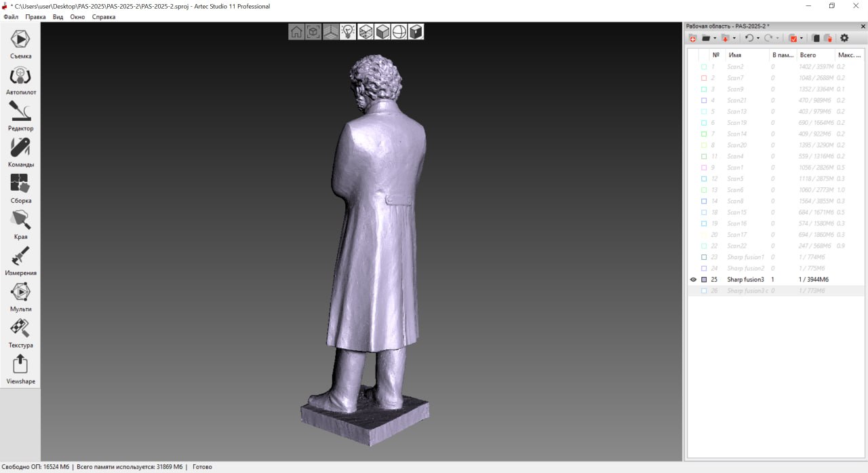
Task: Click the Redo arrow in workspace toolbar
Action: 768,39
